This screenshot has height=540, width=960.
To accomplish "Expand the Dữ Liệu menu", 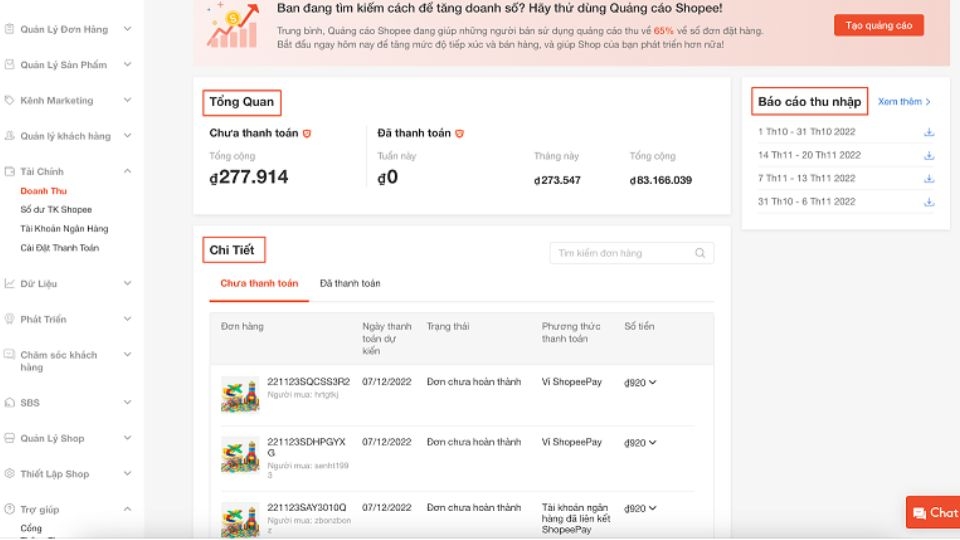I will (x=127, y=283).
